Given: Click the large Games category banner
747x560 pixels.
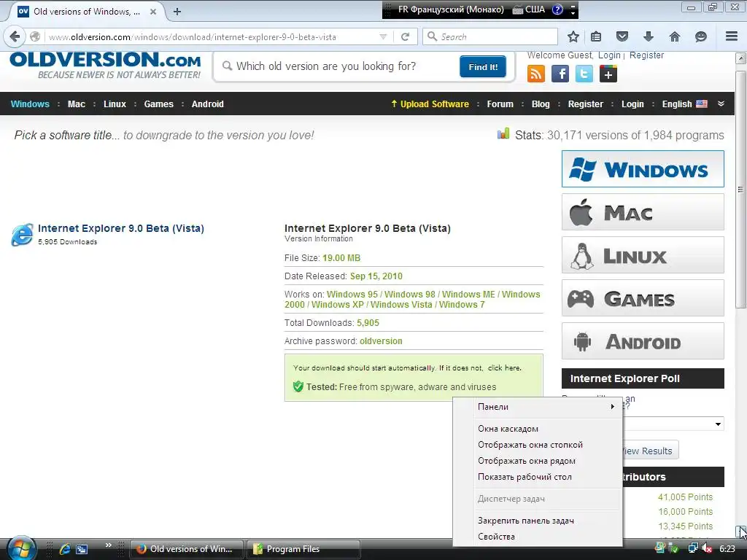Looking at the screenshot, I should click(x=643, y=298).
